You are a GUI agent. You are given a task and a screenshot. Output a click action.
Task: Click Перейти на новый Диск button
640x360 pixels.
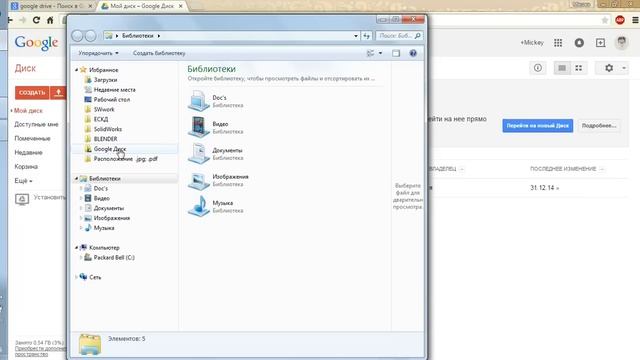[538, 126]
